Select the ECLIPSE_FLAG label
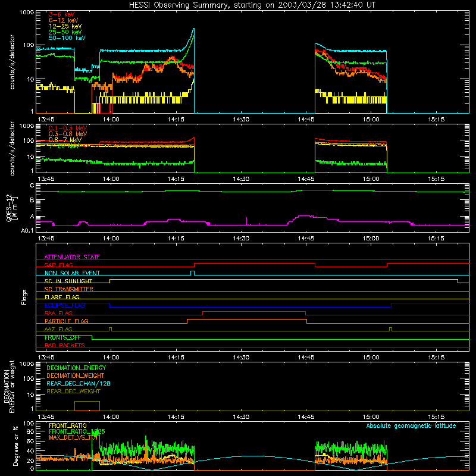This screenshot has height=476, width=476. [x=65, y=305]
